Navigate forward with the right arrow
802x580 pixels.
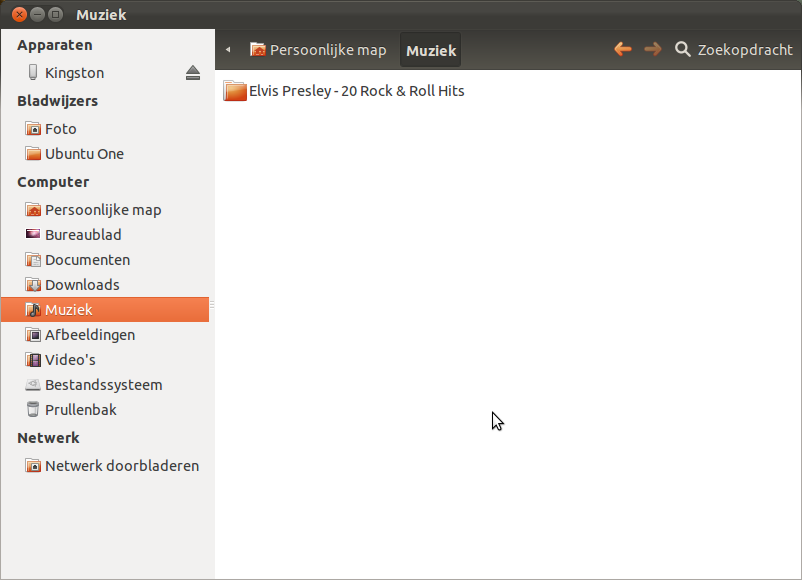[x=652, y=49]
